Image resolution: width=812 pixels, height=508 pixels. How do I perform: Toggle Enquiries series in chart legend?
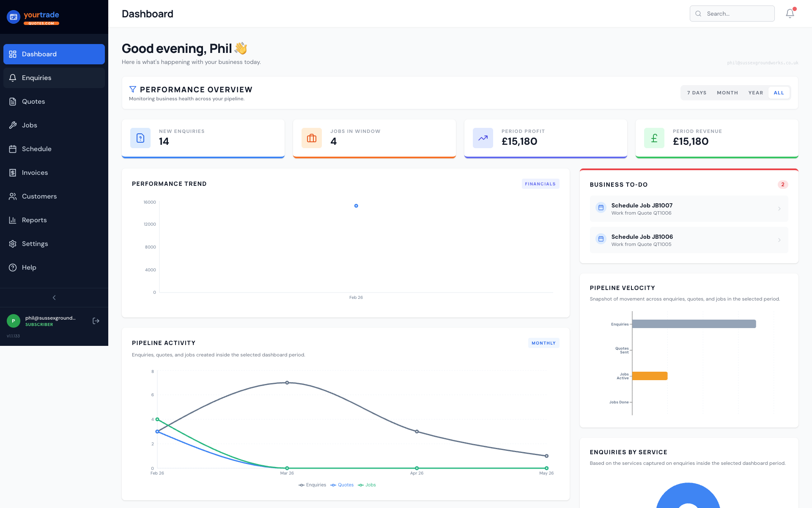tap(312, 485)
